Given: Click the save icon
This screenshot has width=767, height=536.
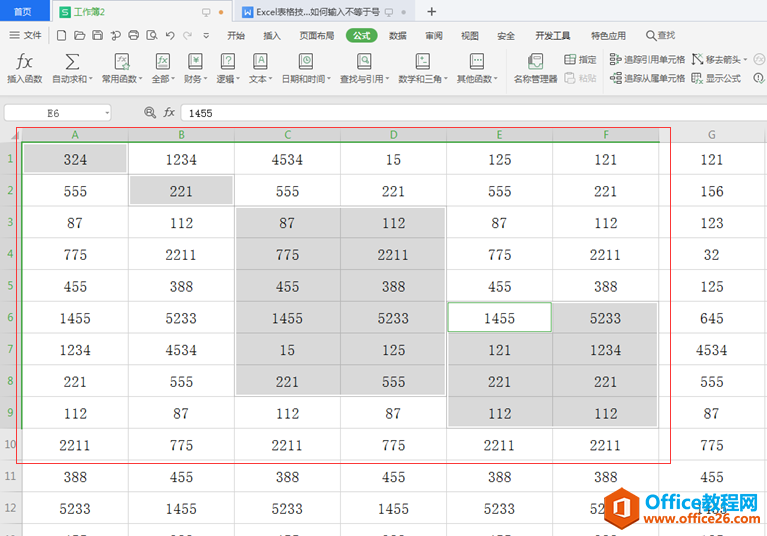Looking at the screenshot, I should coord(97,35).
